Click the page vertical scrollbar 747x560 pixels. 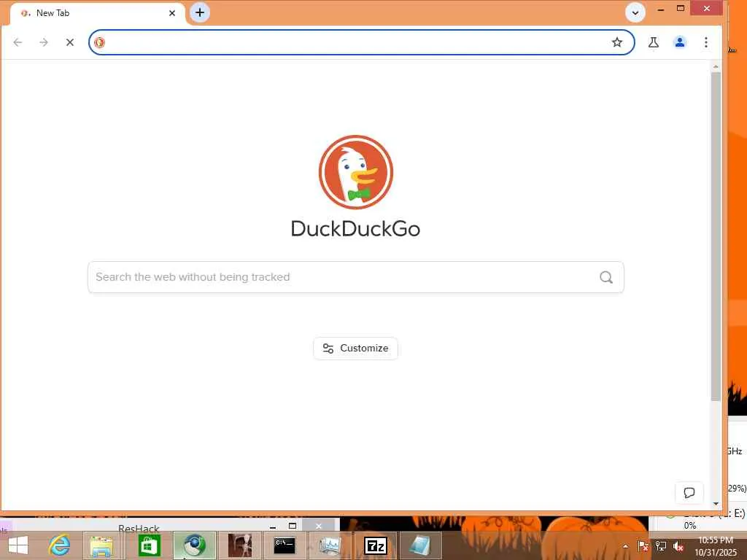(716, 236)
